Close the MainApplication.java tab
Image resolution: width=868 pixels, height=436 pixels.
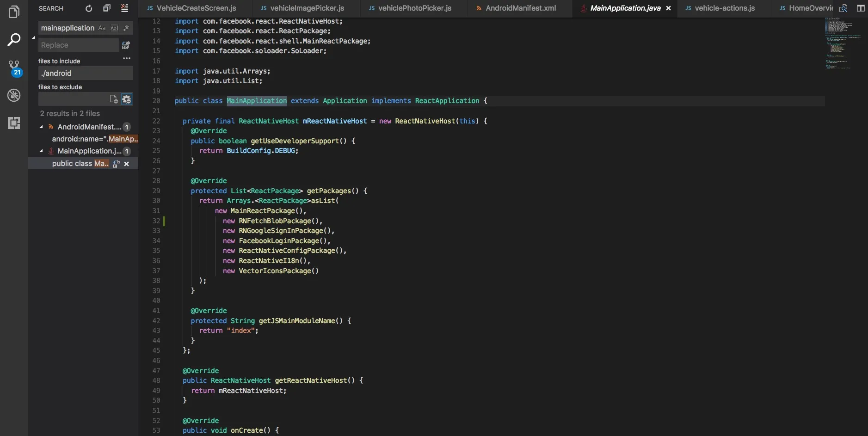tap(668, 8)
